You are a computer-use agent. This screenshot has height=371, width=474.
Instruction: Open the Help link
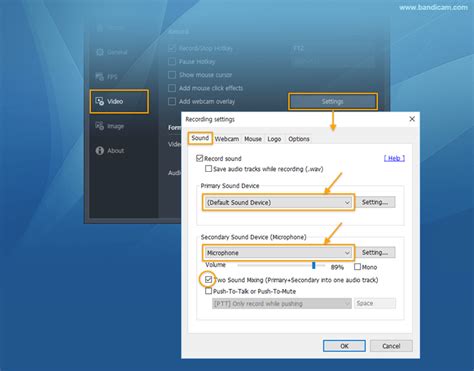coord(394,158)
